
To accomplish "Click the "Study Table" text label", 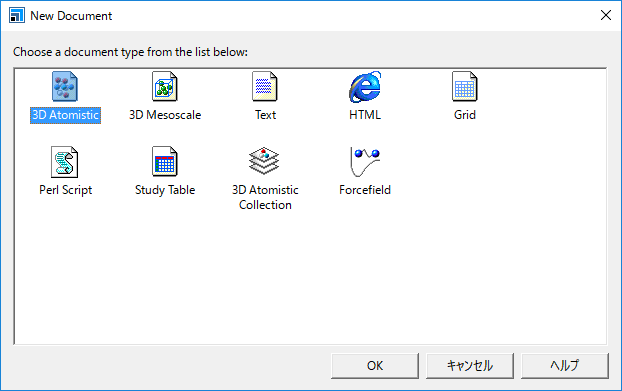I will [x=165, y=190].
